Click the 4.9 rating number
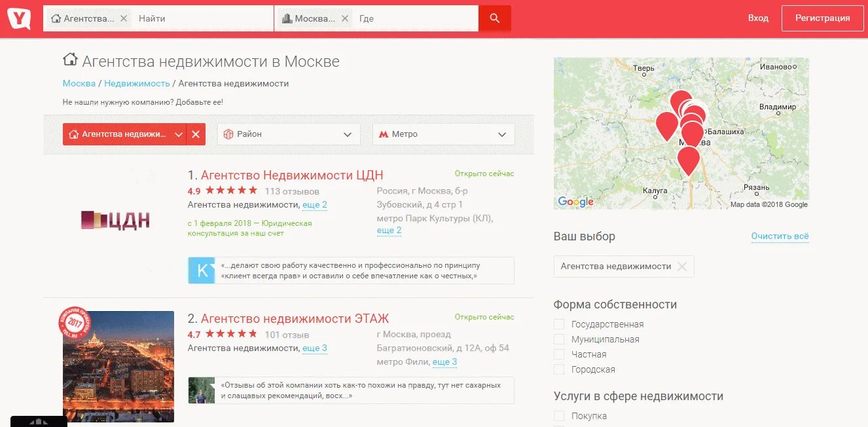Viewport: 868px width, 427px height. click(194, 192)
